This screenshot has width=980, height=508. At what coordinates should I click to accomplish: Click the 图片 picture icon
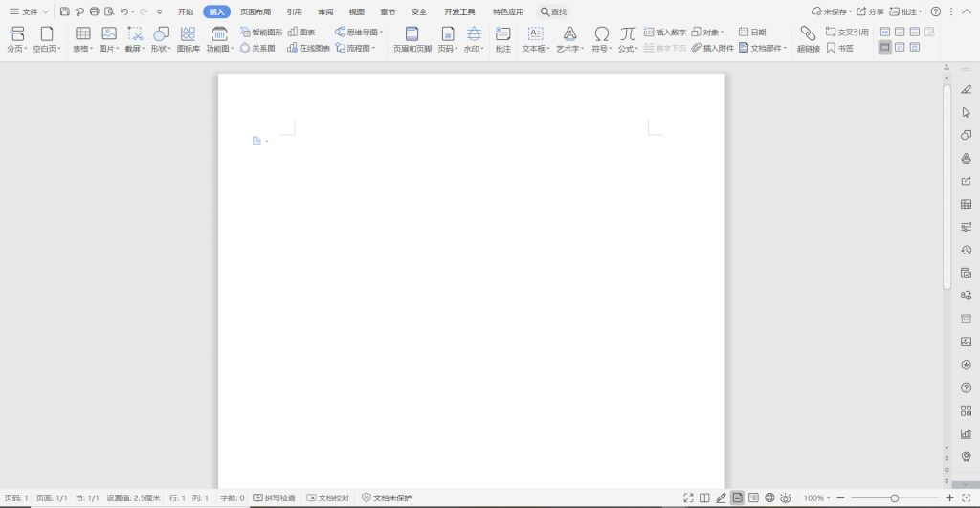coord(109,33)
